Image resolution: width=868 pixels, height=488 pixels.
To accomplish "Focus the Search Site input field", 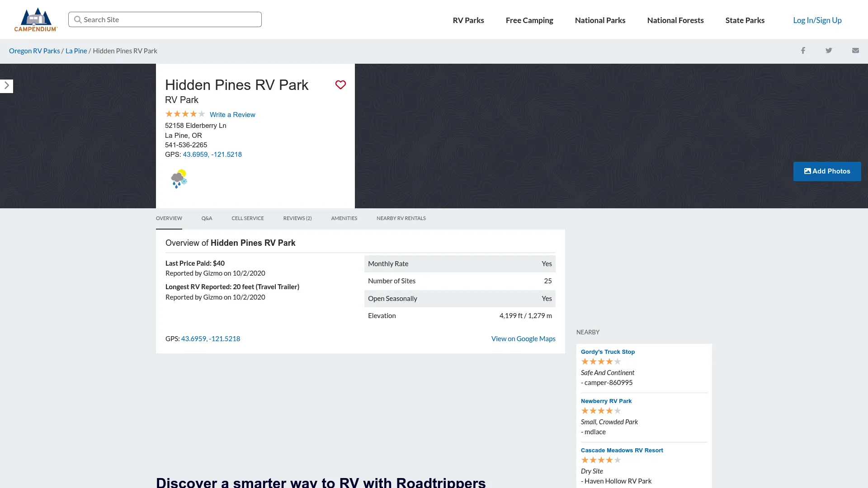I will coord(171,20).
